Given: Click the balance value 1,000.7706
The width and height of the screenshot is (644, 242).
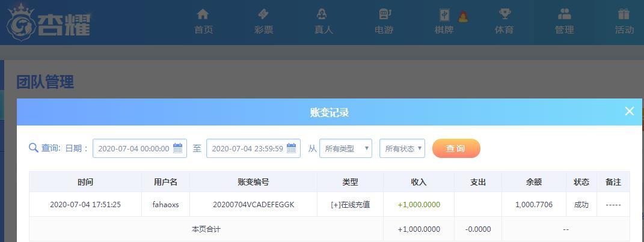Looking at the screenshot, I should (534, 204).
